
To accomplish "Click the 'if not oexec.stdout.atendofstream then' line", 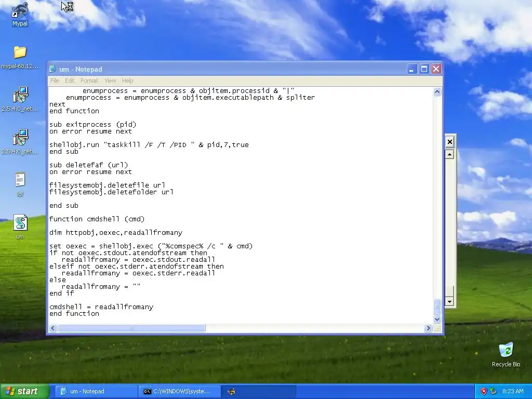I will [x=128, y=253].
